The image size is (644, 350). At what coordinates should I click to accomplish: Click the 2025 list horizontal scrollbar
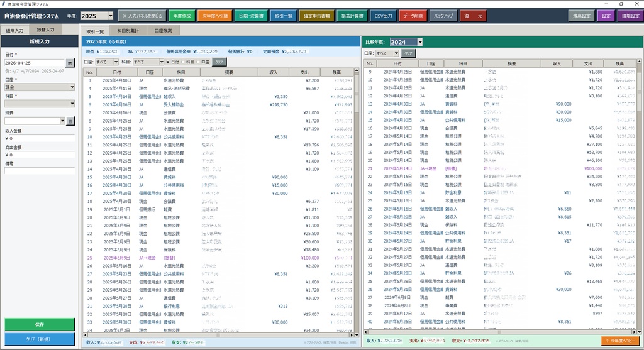click(218, 335)
